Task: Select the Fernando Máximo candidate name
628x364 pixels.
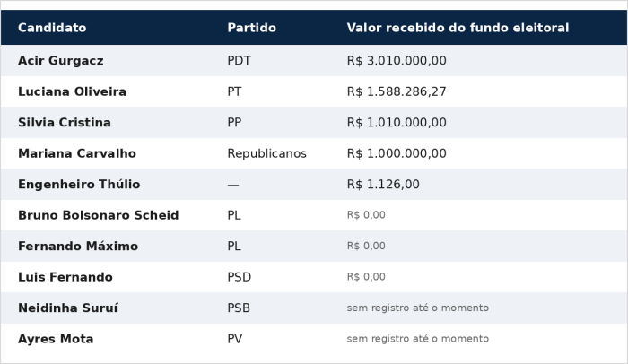Action: [x=78, y=246]
